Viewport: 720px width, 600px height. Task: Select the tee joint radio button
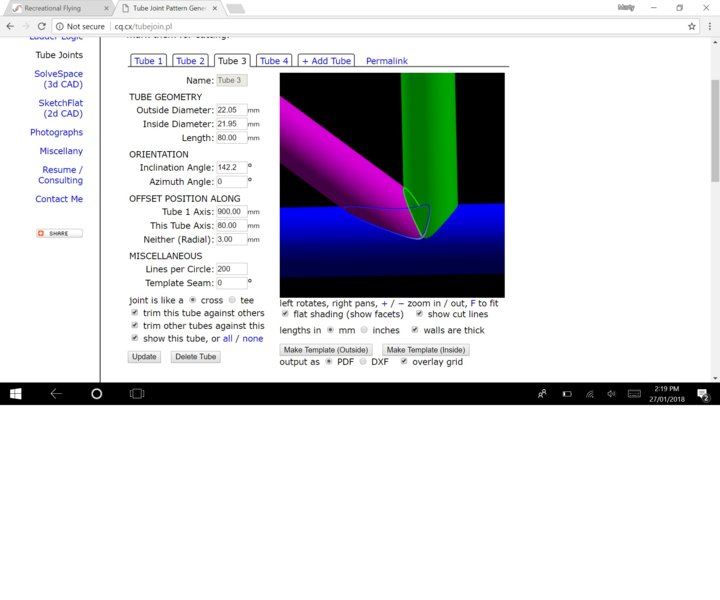[232, 300]
